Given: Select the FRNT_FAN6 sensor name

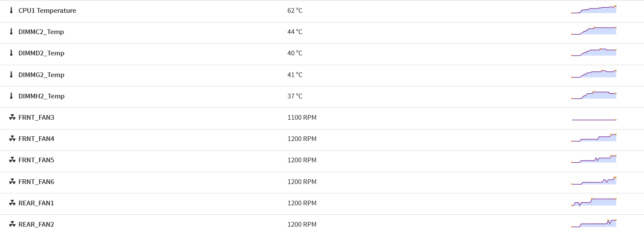Looking at the screenshot, I should tap(37, 182).
